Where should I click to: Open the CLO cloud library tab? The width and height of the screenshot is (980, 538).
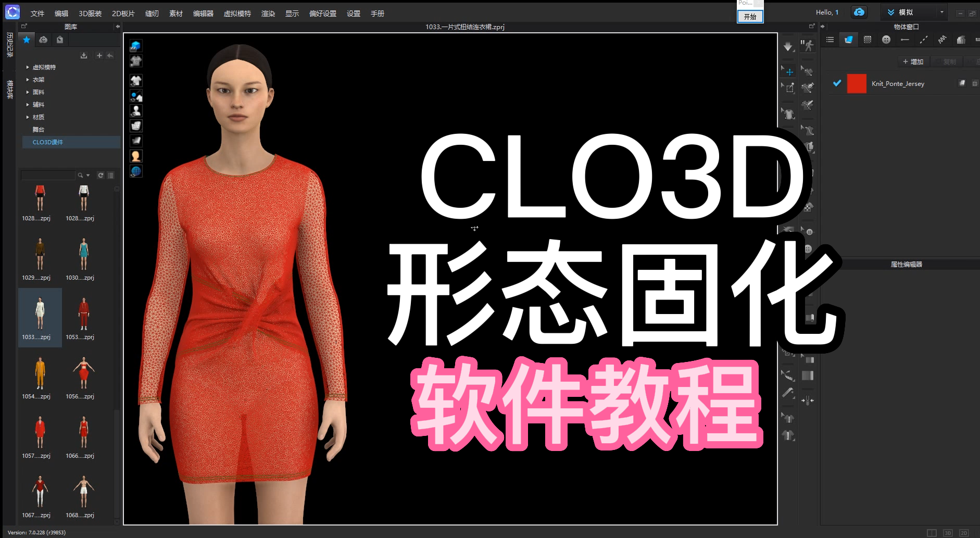pos(43,40)
